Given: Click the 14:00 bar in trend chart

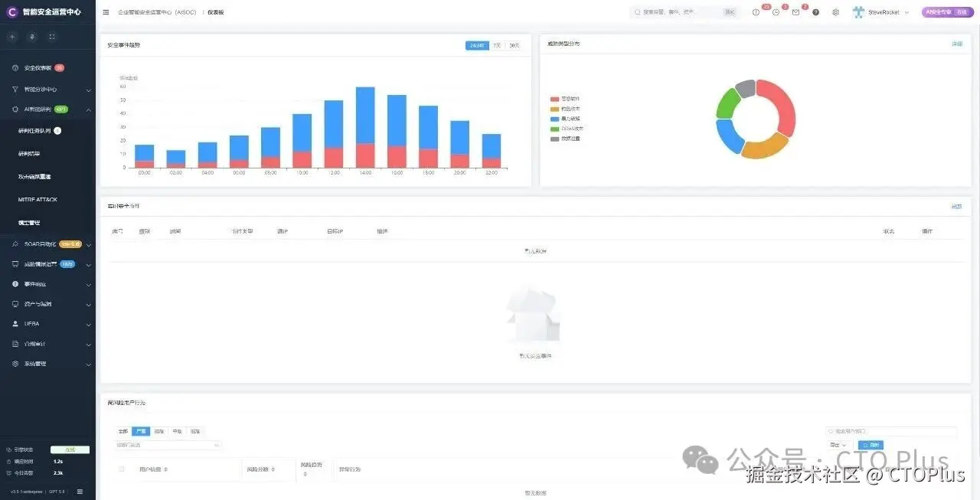Looking at the screenshot, I should pos(365,127).
